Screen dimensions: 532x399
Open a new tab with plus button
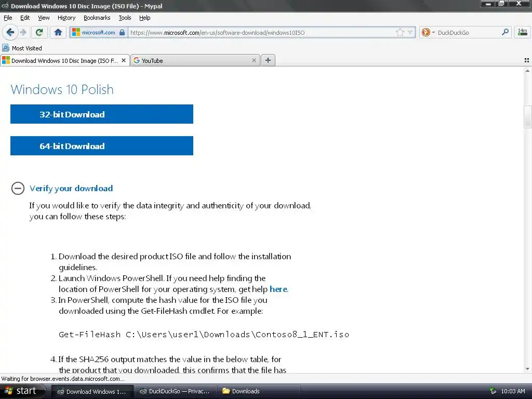(x=268, y=60)
